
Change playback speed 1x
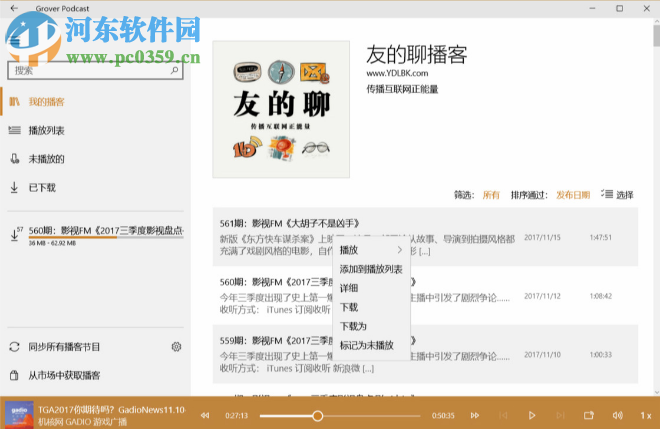[646, 416]
